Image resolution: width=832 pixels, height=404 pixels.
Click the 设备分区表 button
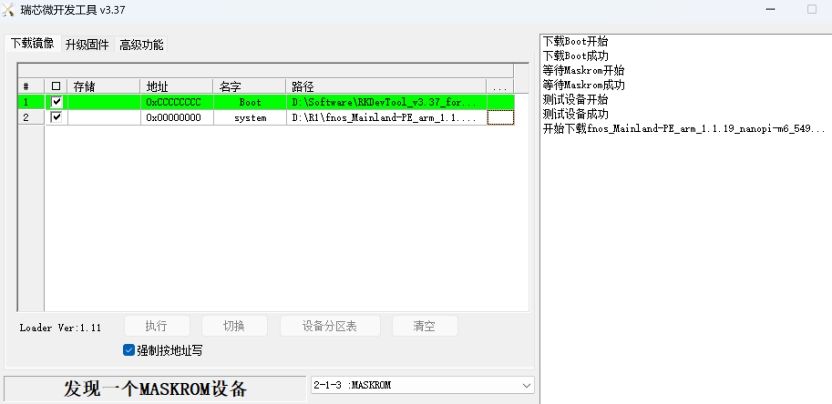(x=315, y=326)
